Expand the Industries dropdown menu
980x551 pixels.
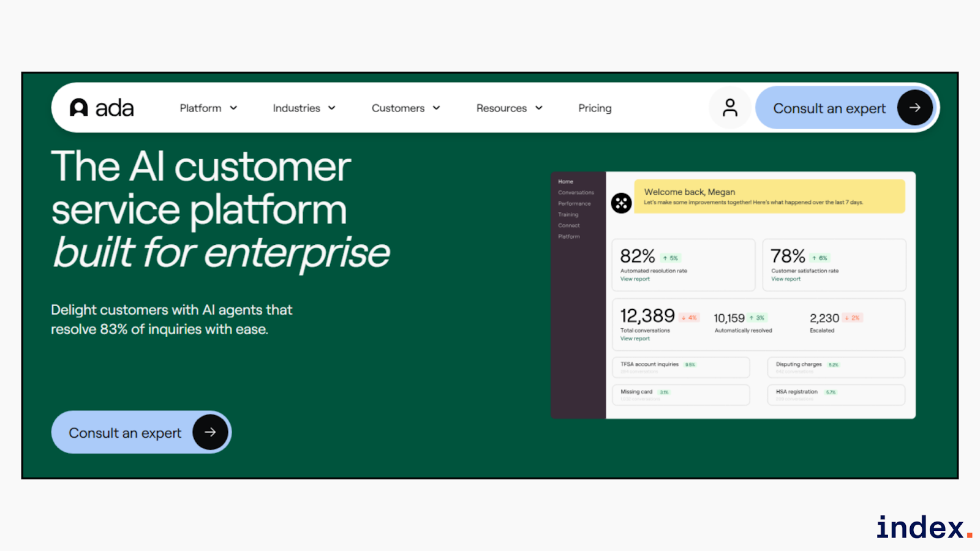304,108
